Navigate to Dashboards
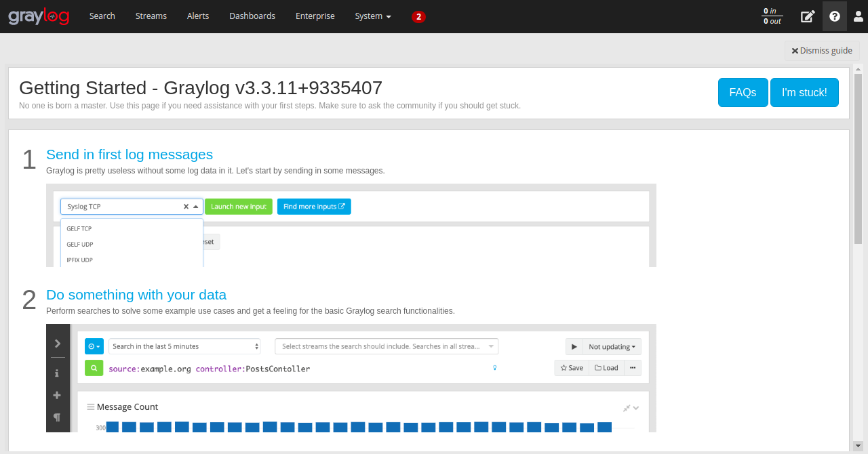 click(252, 16)
